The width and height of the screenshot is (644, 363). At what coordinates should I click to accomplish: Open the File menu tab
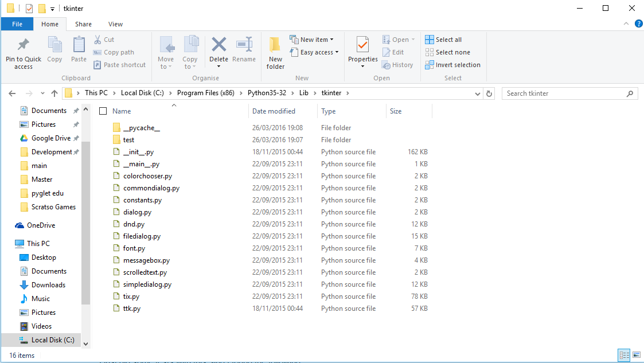pyautogui.click(x=17, y=24)
